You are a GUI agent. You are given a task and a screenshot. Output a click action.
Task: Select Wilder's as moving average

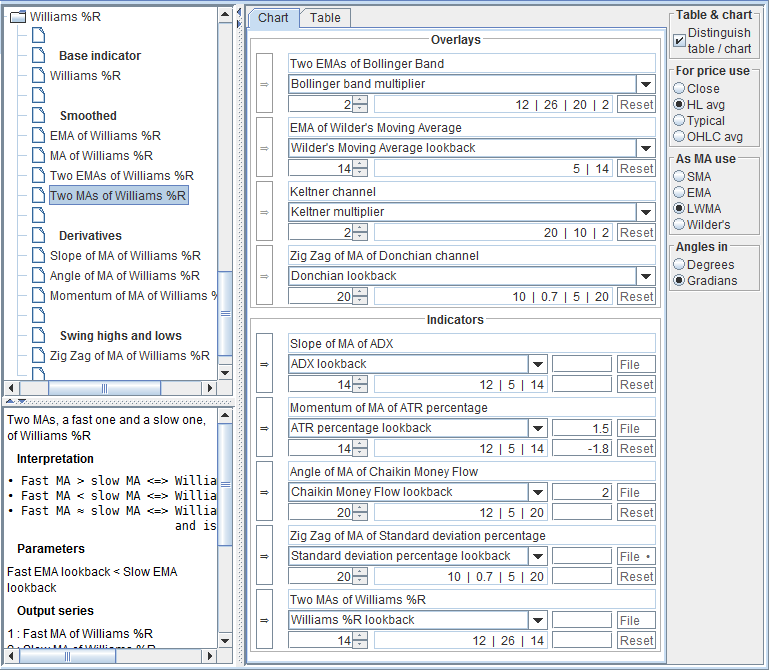(679, 224)
